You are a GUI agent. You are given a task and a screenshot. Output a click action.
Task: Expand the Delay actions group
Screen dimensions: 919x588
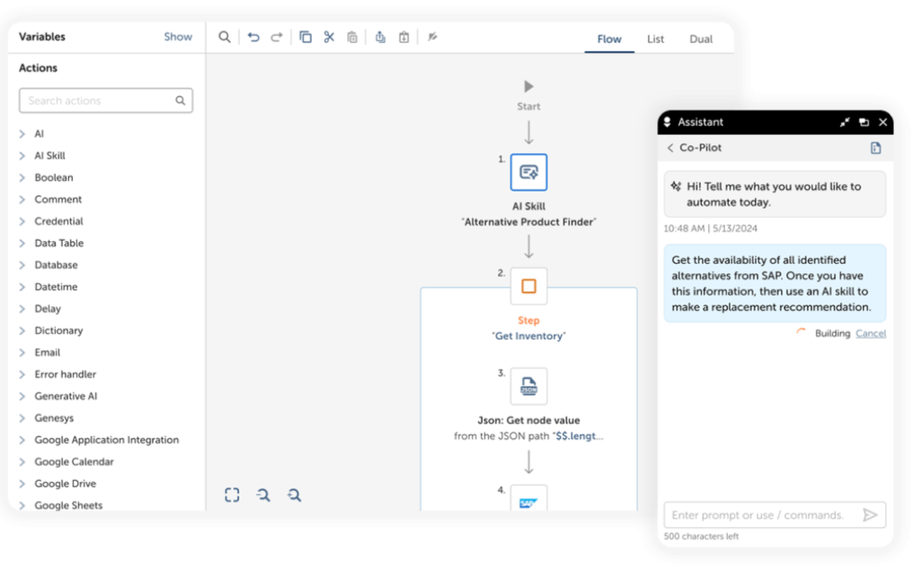[22, 309]
